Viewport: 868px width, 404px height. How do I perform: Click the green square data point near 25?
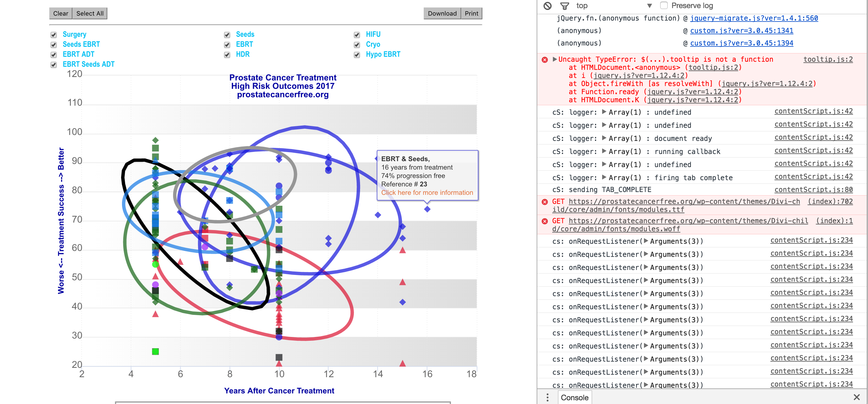pos(155,352)
